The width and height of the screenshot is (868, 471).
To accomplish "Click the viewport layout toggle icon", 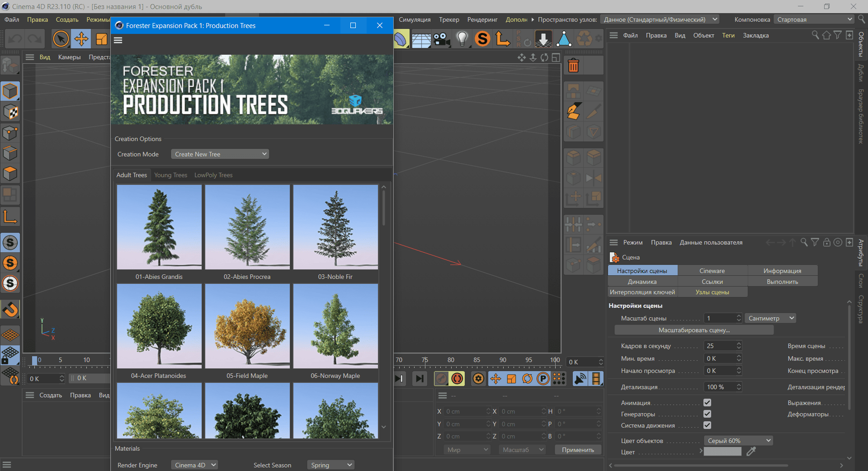I will (556, 57).
